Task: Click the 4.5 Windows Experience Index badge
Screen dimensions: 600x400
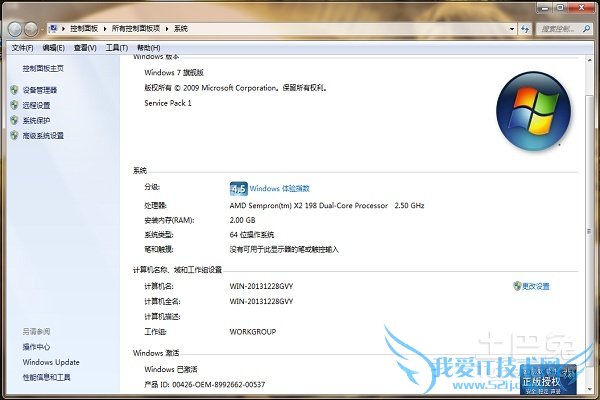Action: click(238, 189)
